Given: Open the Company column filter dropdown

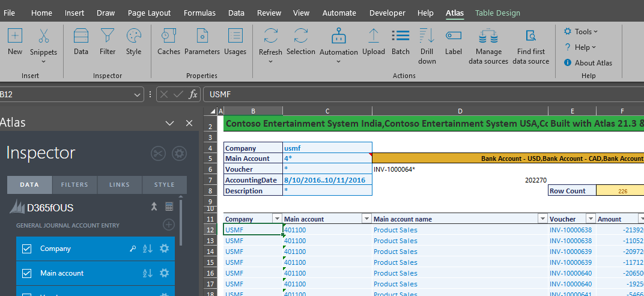Looking at the screenshot, I should coord(277,219).
